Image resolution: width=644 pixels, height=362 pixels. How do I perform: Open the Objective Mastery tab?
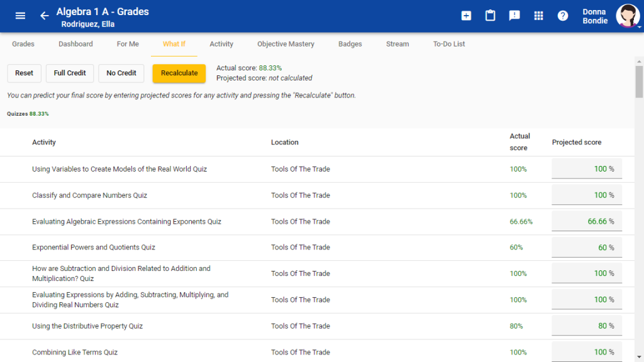286,44
